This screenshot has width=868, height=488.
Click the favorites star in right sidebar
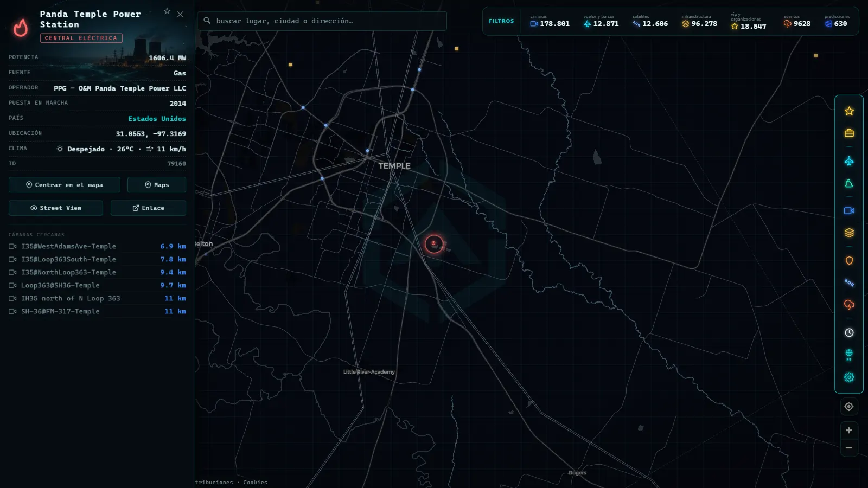[x=849, y=111]
